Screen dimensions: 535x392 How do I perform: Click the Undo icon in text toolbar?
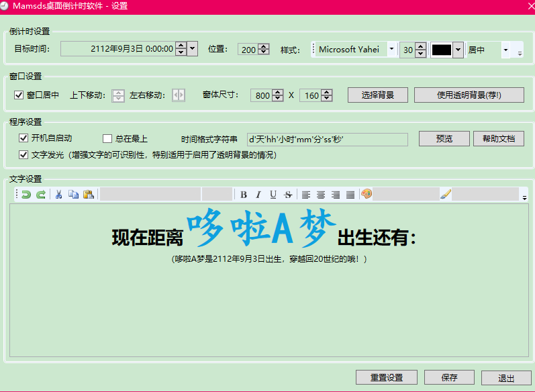tap(26, 195)
